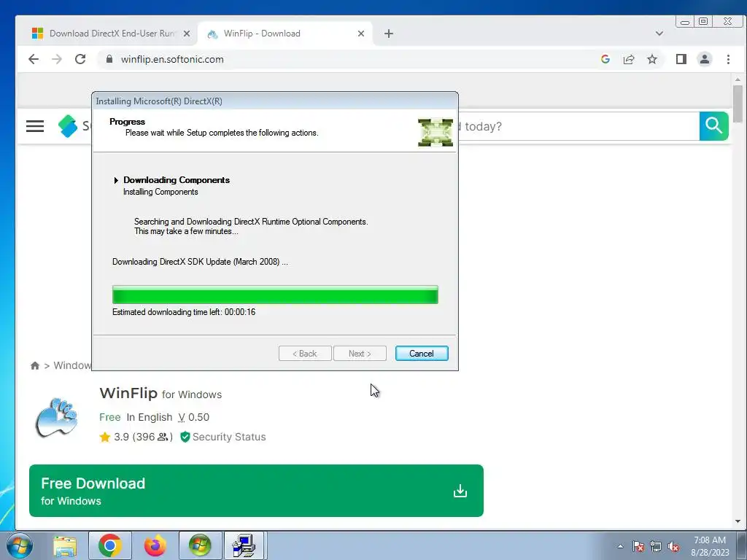Screen dimensions: 747x560
Task: Click the disabled Back button in setup
Action: (x=305, y=354)
